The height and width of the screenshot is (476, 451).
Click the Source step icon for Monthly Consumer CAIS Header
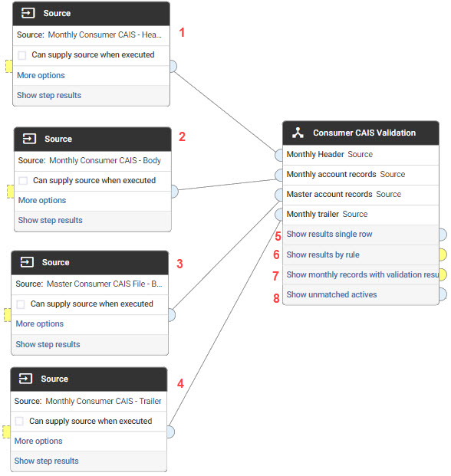coord(28,13)
